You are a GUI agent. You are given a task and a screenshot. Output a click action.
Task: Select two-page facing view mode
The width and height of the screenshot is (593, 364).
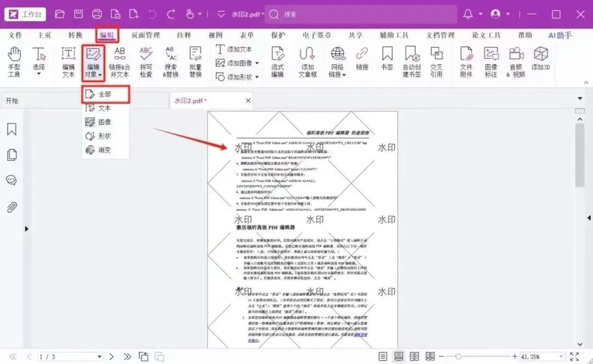pos(415,356)
